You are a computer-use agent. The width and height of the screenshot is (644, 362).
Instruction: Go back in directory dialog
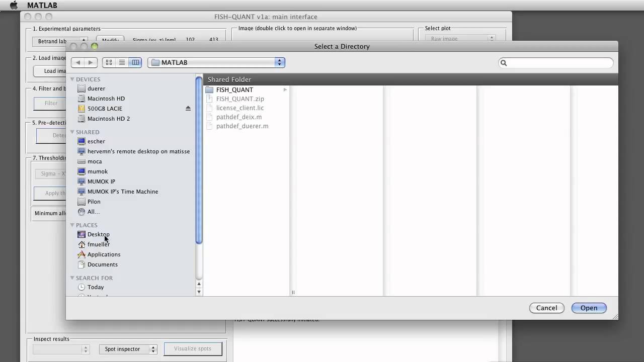coord(77,62)
